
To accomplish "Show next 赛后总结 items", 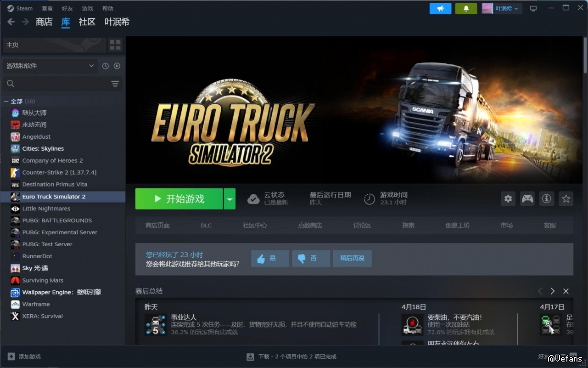I will pyautogui.click(x=553, y=291).
